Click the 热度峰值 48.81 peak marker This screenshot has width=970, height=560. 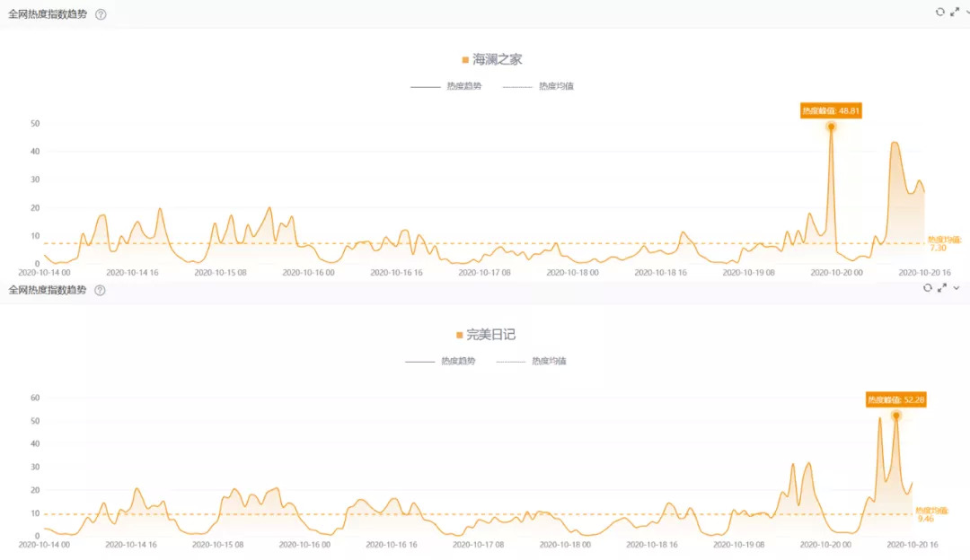click(831, 127)
